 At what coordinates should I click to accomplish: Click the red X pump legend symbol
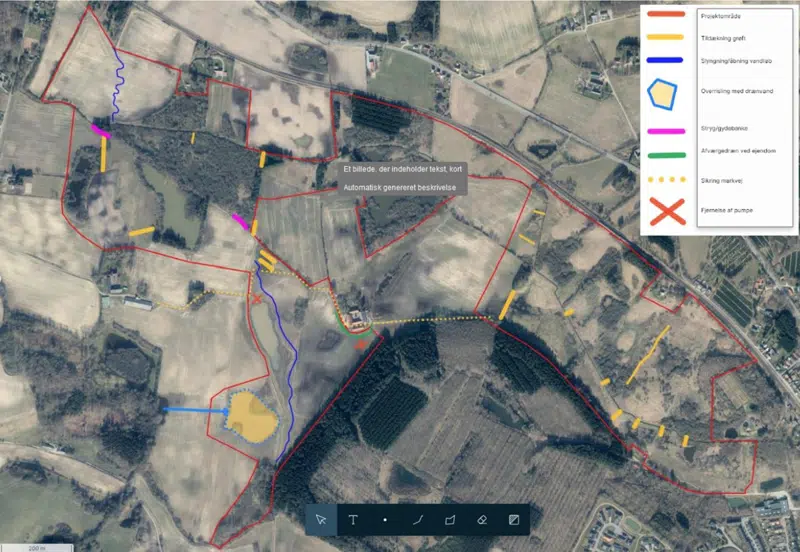point(667,211)
